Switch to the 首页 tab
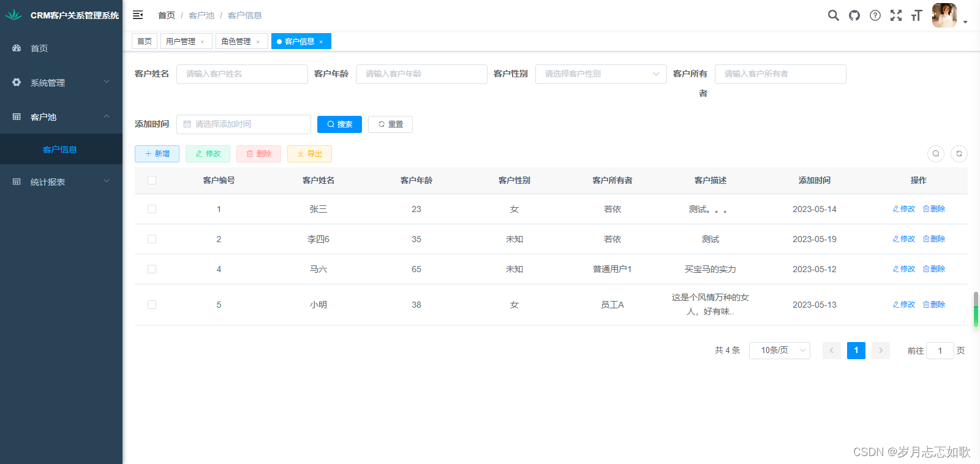The image size is (980, 464). [x=145, y=41]
